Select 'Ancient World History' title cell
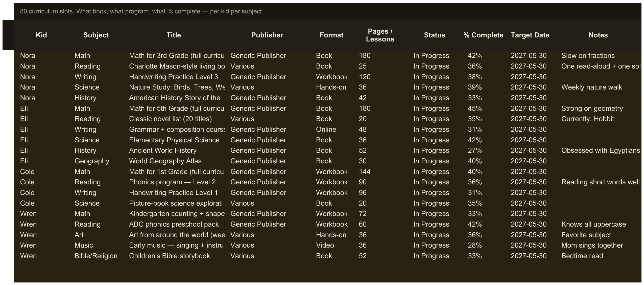This screenshot has height=285, width=644. 174,150
